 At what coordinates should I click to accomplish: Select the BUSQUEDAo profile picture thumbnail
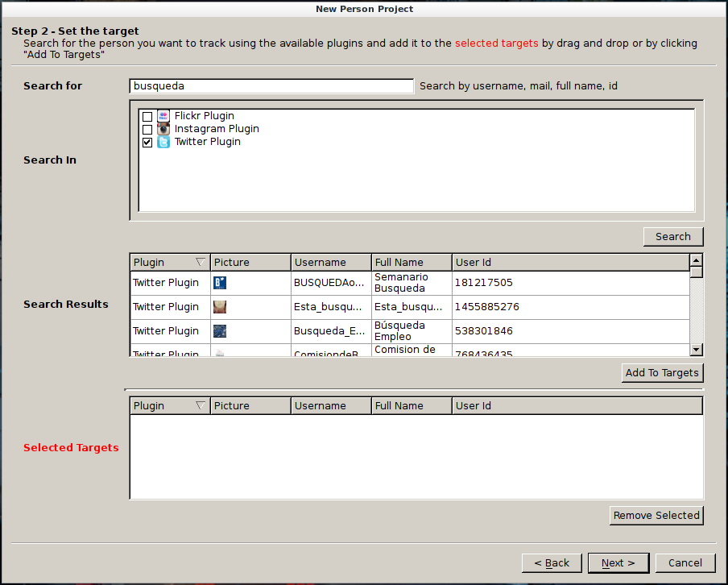point(220,283)
